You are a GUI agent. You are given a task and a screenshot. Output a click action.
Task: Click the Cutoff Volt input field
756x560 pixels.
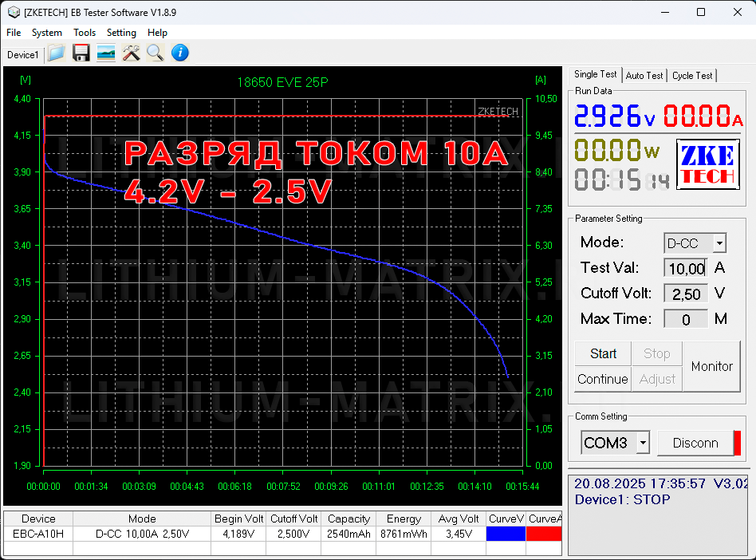tap(686, 294)
